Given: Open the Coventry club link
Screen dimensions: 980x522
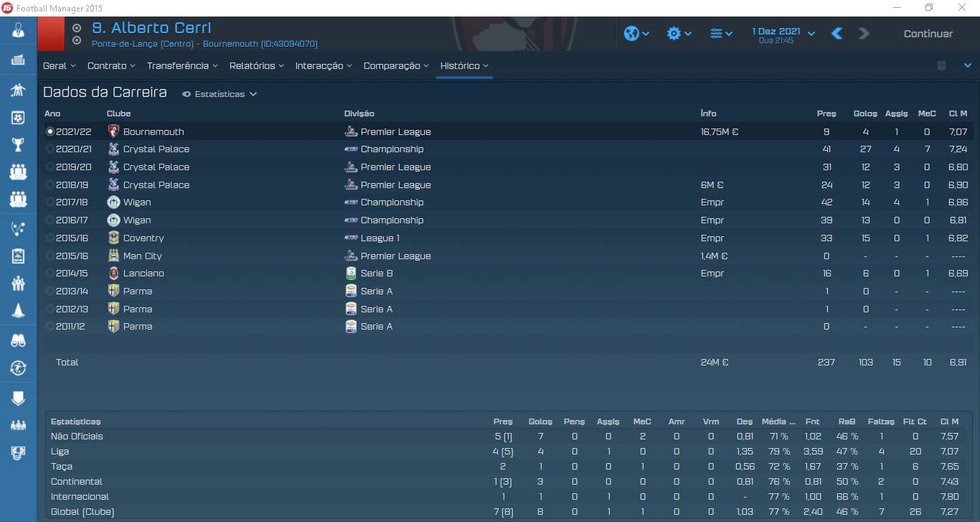Looking at the screenshot, I should point(143,238).
